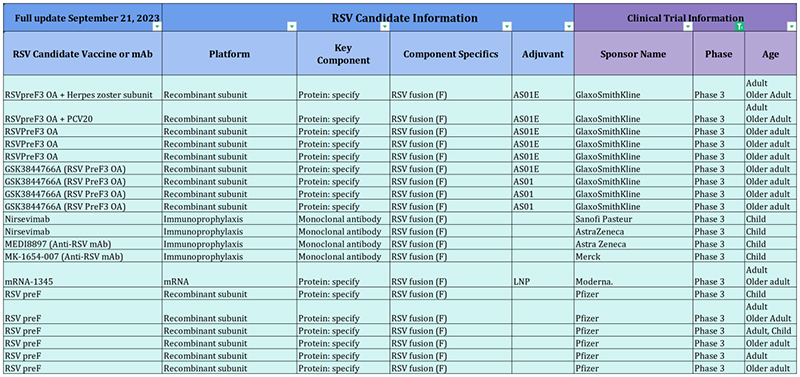This screenshot has width=800, height=377.
Task: Open filter dropdown above Component Specifics column
Action: pyautogui.click(x=507, y=27)
